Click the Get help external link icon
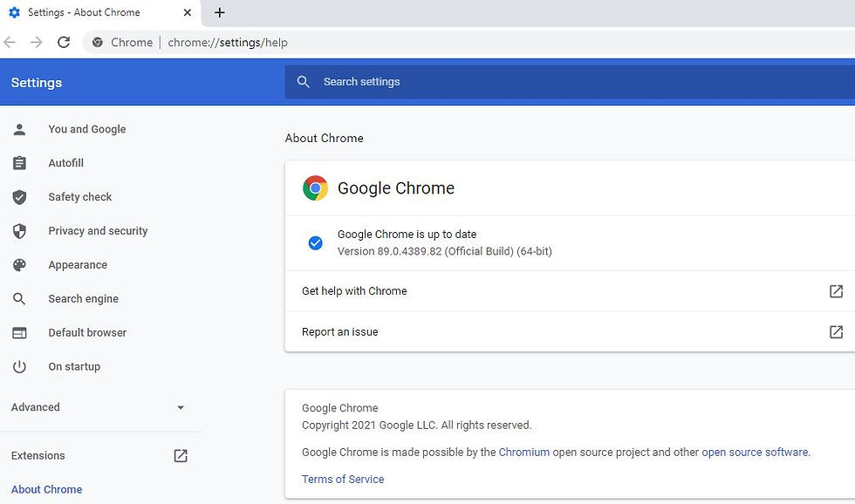Viewport: 855px width, 504px height. pos(836,291)
